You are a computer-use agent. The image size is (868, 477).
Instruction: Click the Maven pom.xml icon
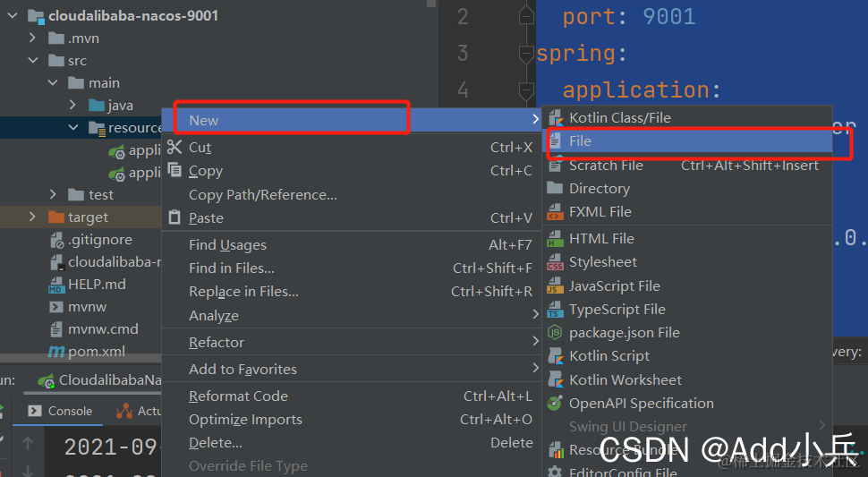[55, 352]
